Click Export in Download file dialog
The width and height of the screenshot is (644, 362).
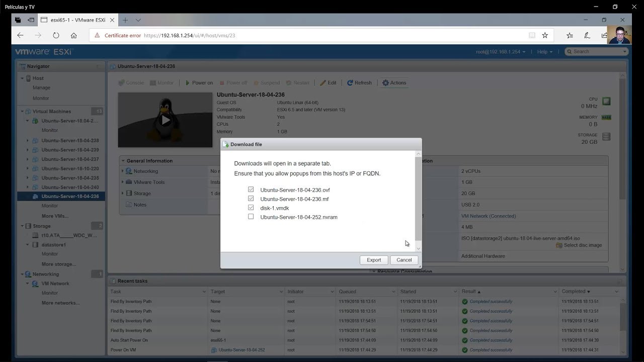point(374,260)
